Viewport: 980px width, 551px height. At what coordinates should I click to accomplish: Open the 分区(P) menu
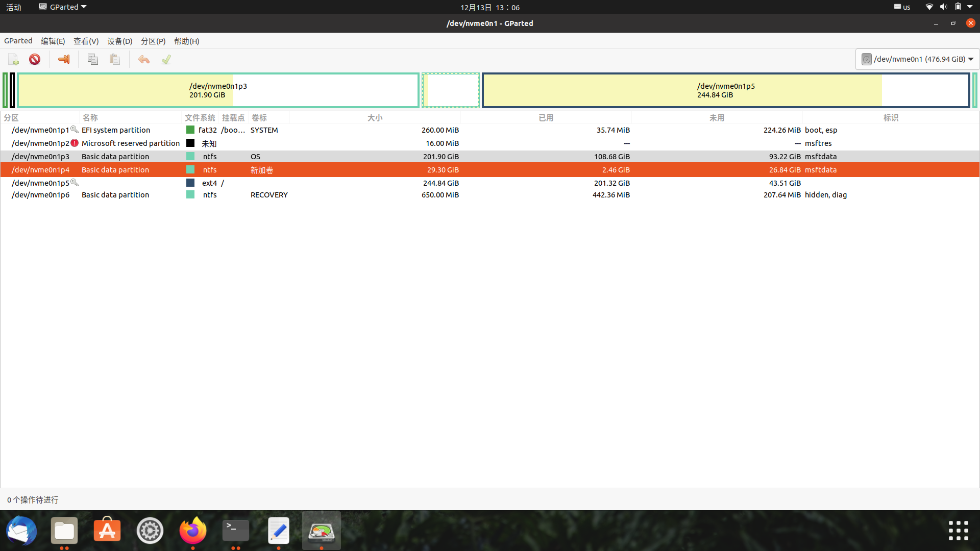[153, 41]
